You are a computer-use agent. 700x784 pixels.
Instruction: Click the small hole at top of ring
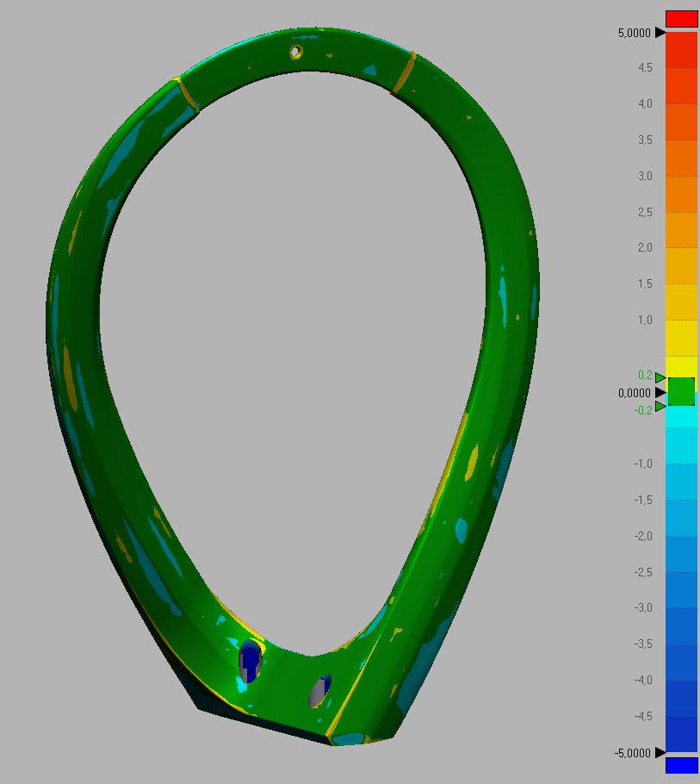point(296,52)
